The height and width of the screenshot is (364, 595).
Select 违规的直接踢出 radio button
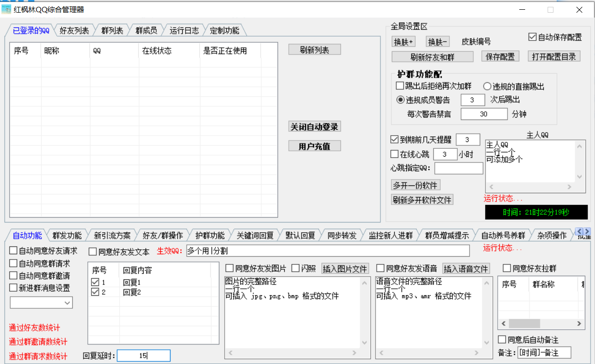pos(487,86)
